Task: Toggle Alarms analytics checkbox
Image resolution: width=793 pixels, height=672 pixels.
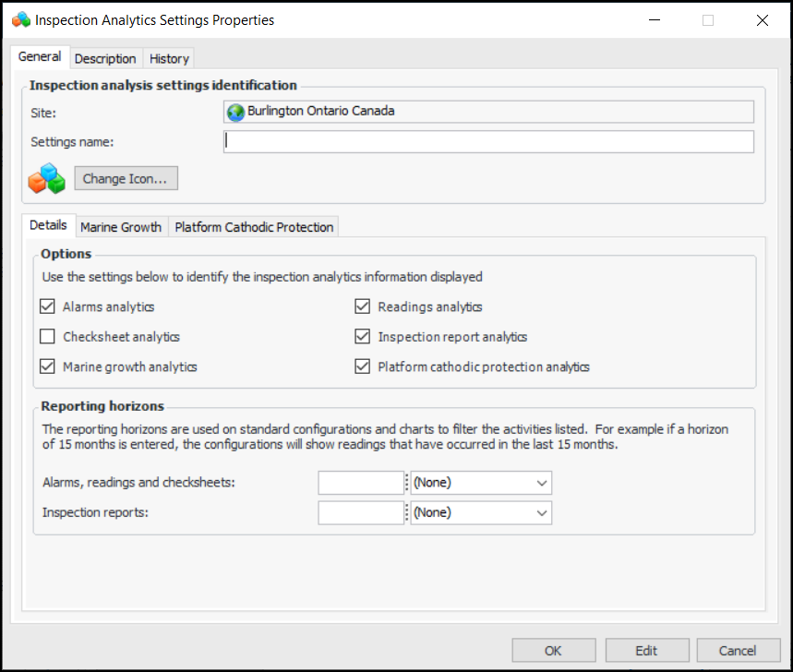Action: [48, 306]
